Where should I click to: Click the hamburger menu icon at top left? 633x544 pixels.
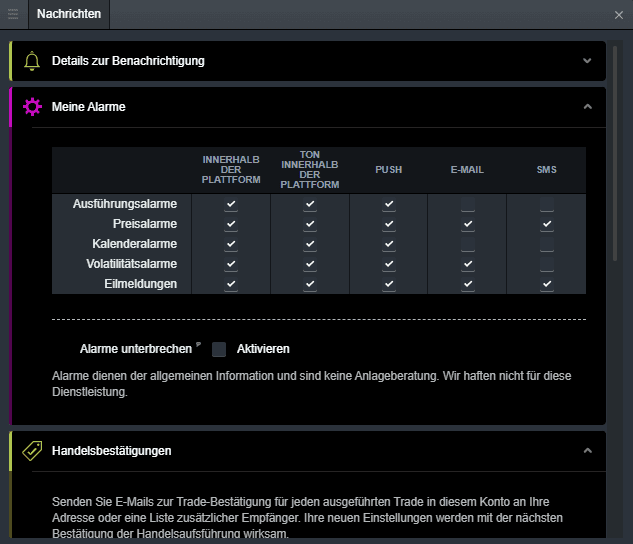13,14
